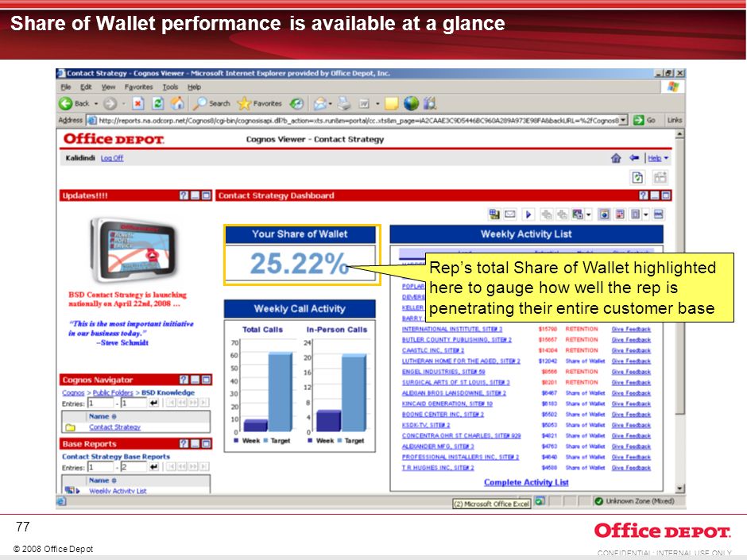The height and width of the screenshot is (560, 747).
Task: Click the Public Folders breadcrumb link
Action: [x=113, y=393]
